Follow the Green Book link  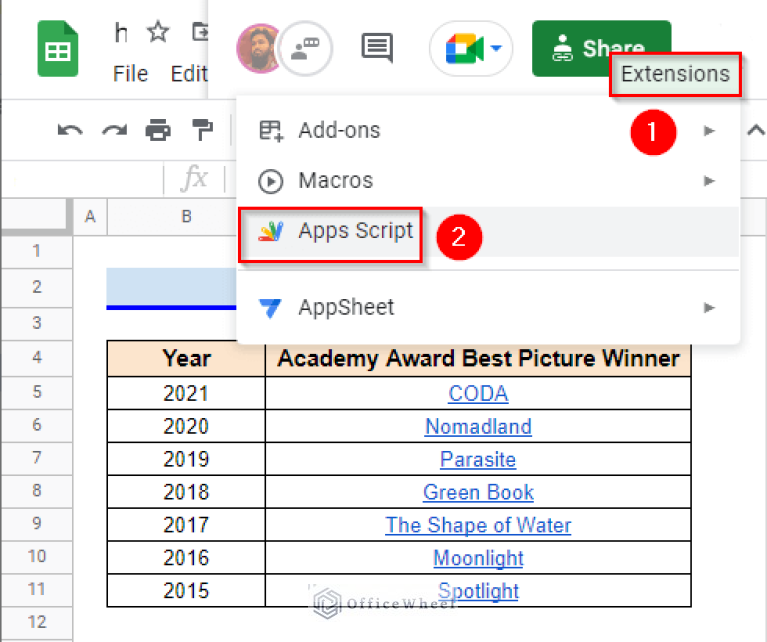point(478,492)
